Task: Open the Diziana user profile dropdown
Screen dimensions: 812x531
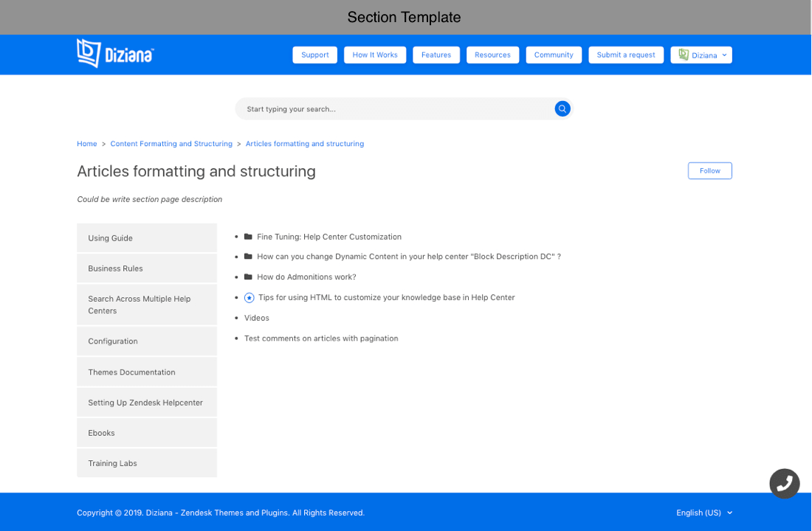Action: pyautogui.click(x=702, y=55)
